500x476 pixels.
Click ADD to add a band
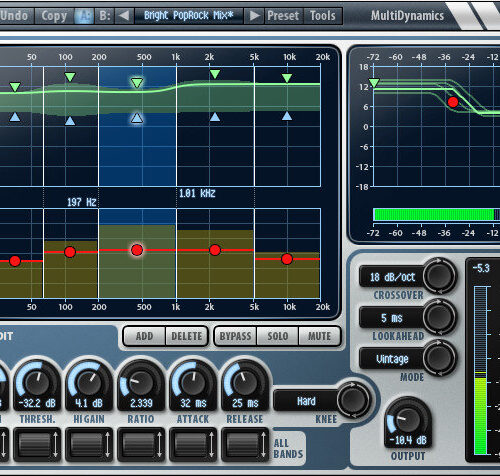tap(144, 336)
